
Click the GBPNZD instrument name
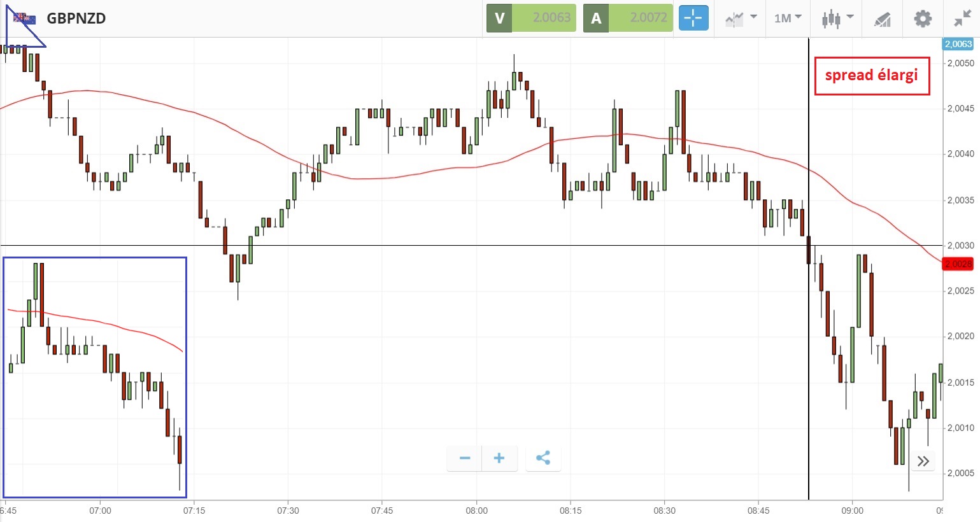point(76,18)
